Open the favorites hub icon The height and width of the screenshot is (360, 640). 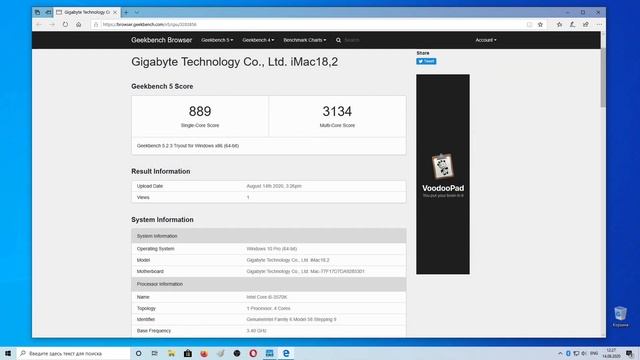click(559, 24)
